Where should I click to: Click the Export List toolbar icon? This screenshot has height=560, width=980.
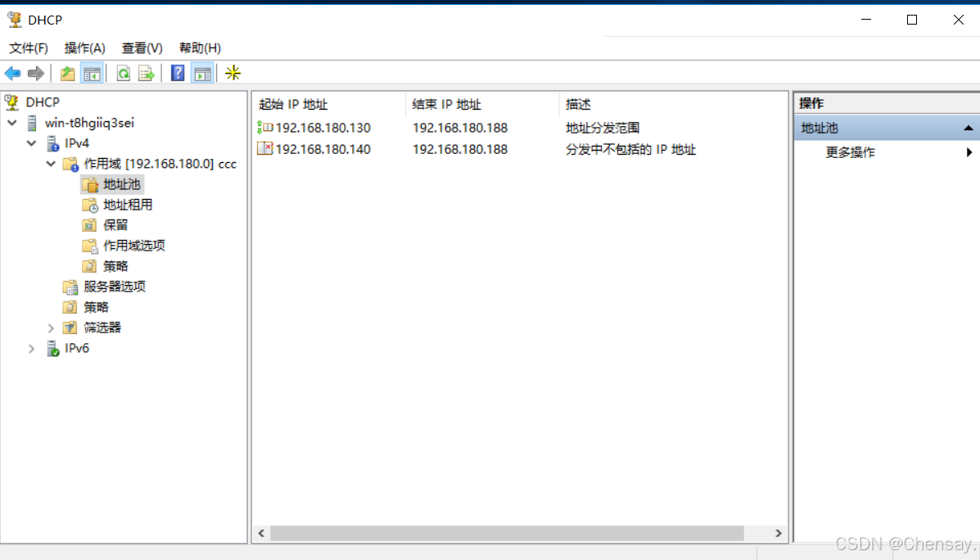click(x=147, y=73)
